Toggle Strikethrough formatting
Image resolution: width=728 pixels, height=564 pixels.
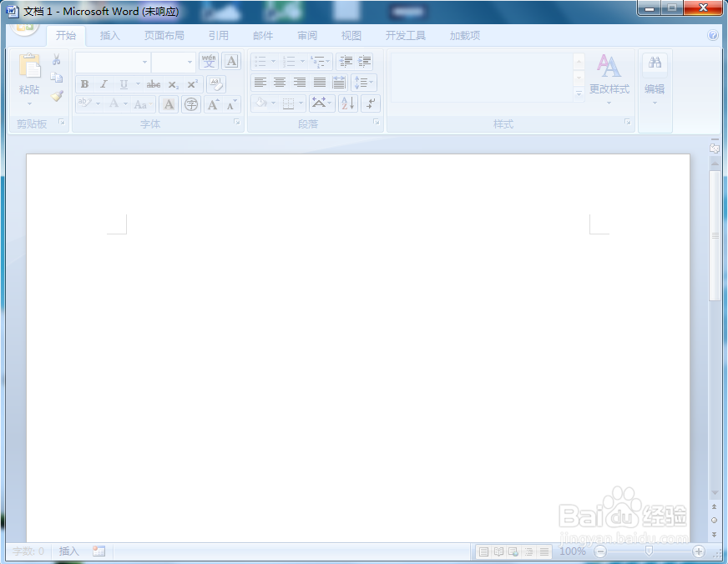154,84
